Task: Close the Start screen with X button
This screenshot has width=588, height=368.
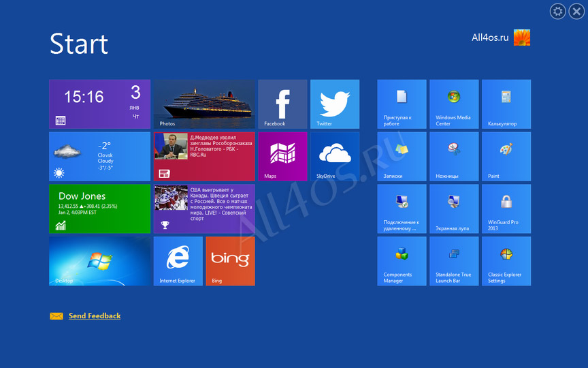Action: coord(576,12)
